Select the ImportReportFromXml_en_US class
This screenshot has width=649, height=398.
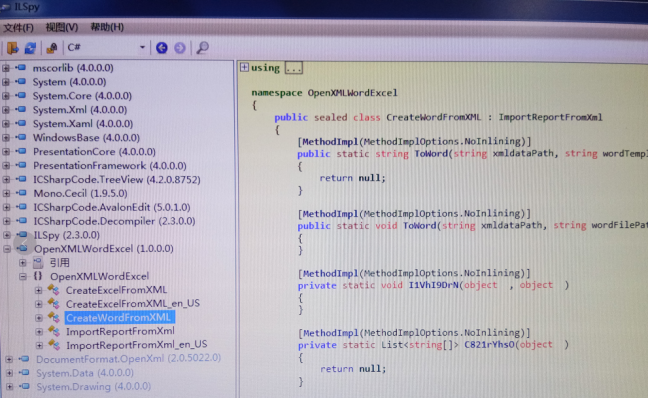[137, 345]
